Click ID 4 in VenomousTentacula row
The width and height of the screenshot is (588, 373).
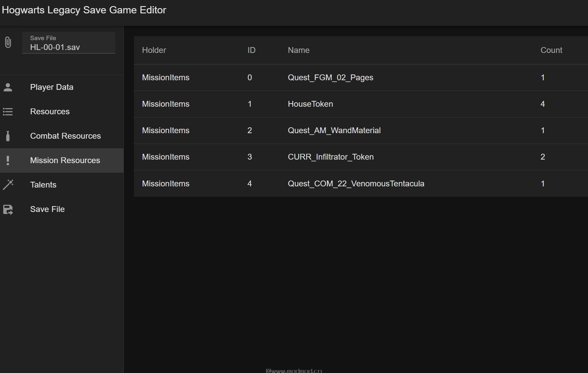pyautogui.click(x=250, y=184)
